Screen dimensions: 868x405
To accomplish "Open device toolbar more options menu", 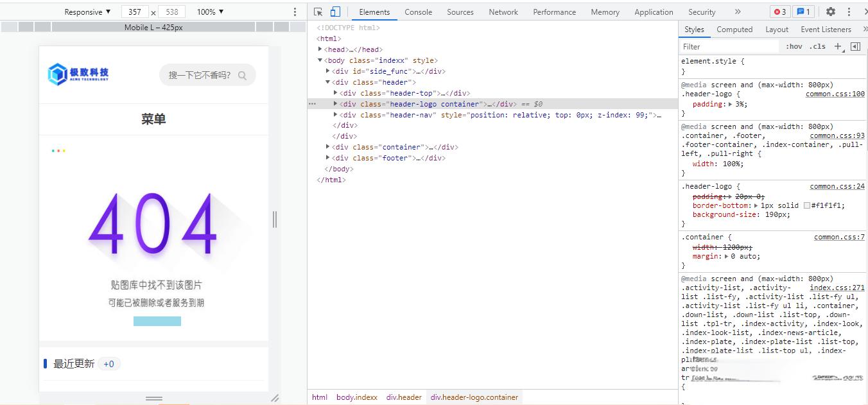I will point(295,12).
